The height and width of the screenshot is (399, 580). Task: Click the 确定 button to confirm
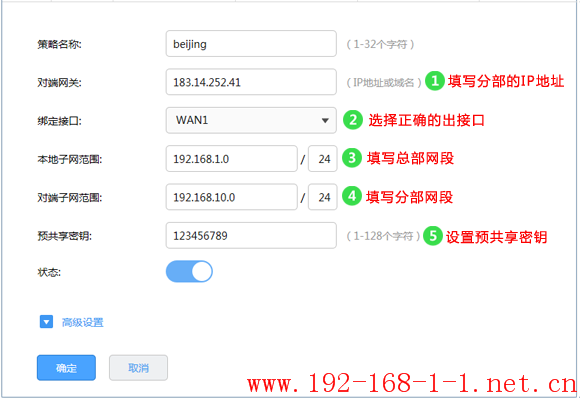coord(66,368)
